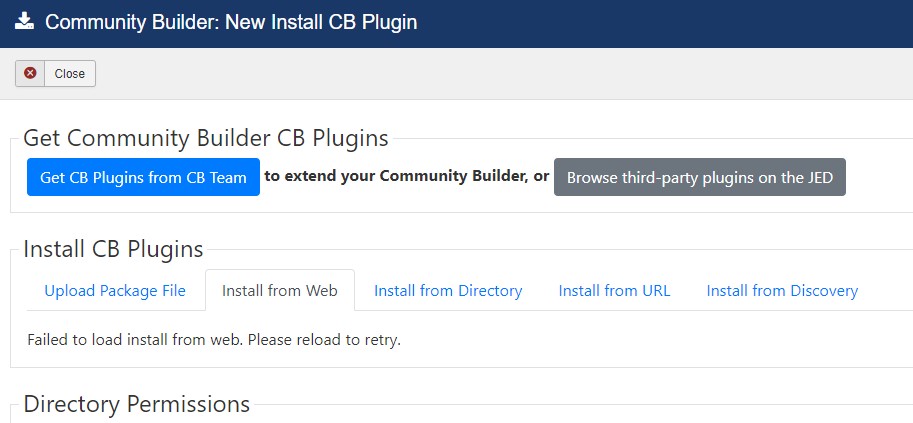Viewport: 913px width, 423px height.
Task: Click the New Install CB Plugin page title
Action: 321,22
